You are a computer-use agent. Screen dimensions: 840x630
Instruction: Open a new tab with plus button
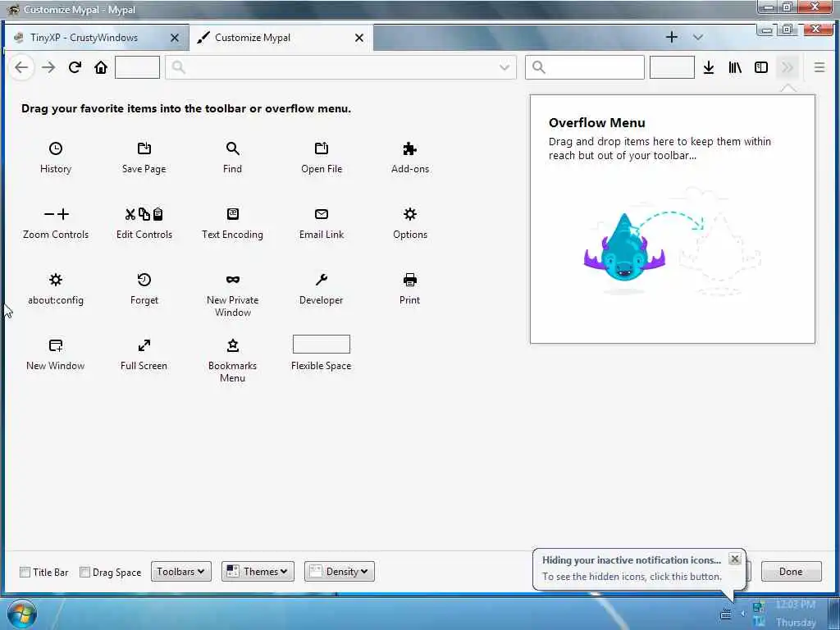671,37
